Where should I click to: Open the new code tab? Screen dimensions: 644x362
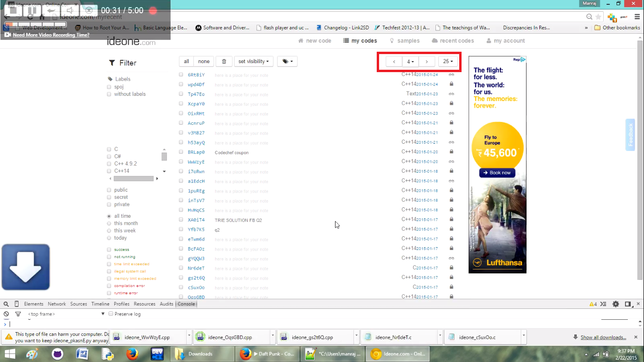click(315, 41)
